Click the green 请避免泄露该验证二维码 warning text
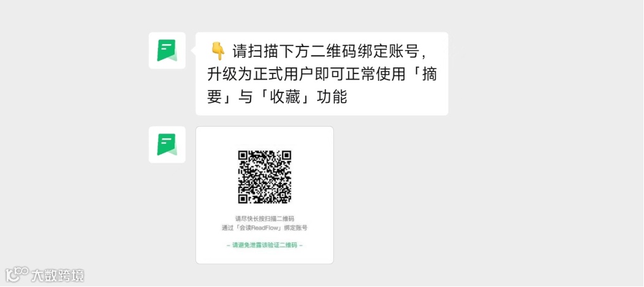 point(265,245)
